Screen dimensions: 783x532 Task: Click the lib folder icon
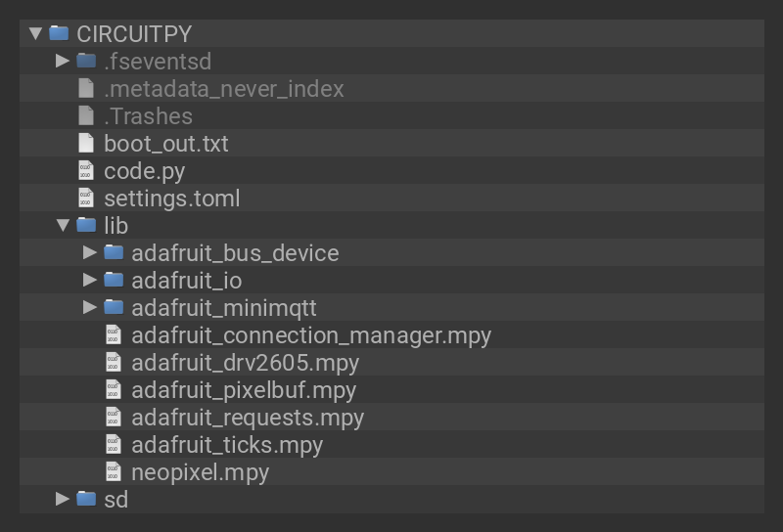coord(86,225)
